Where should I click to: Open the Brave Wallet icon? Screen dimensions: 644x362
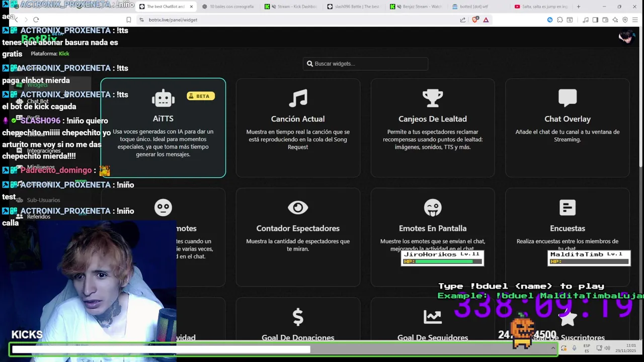click(x=605, y=20)
